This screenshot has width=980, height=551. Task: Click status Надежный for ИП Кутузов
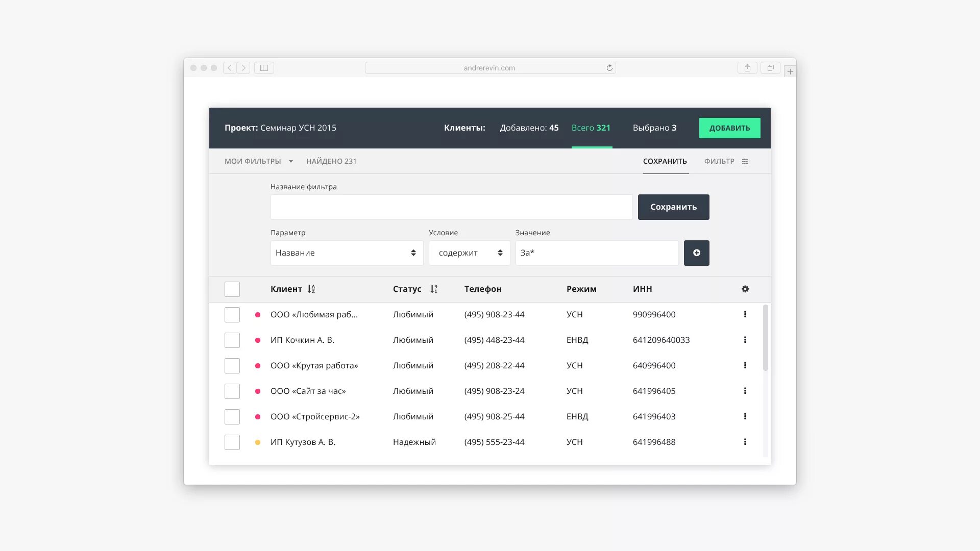tap(414, 442)
